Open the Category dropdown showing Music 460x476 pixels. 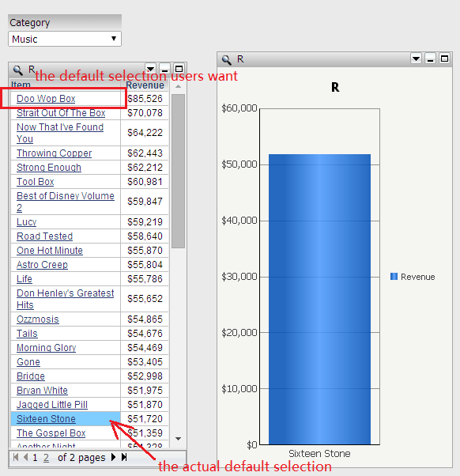(65, 39)
